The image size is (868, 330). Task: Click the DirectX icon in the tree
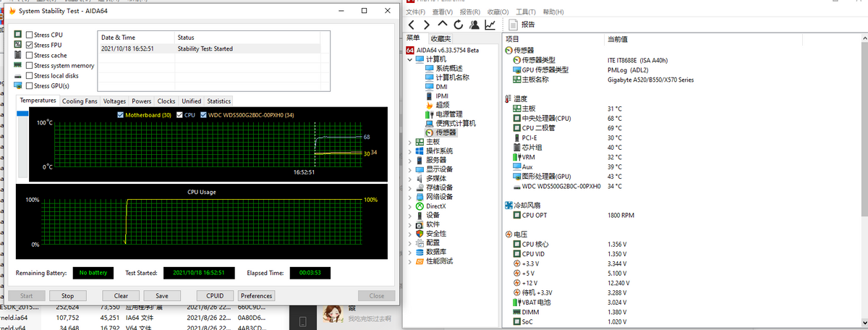coord(420,206)
